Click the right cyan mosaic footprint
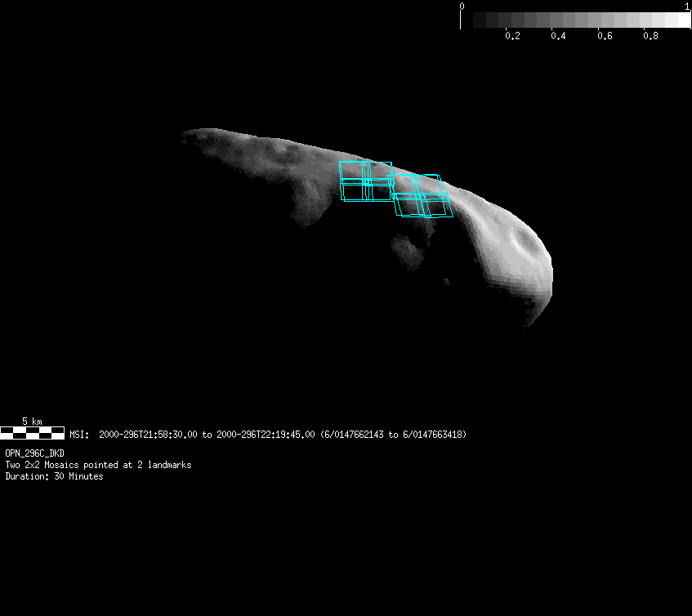692x616 pixels. tap(422, 196)
